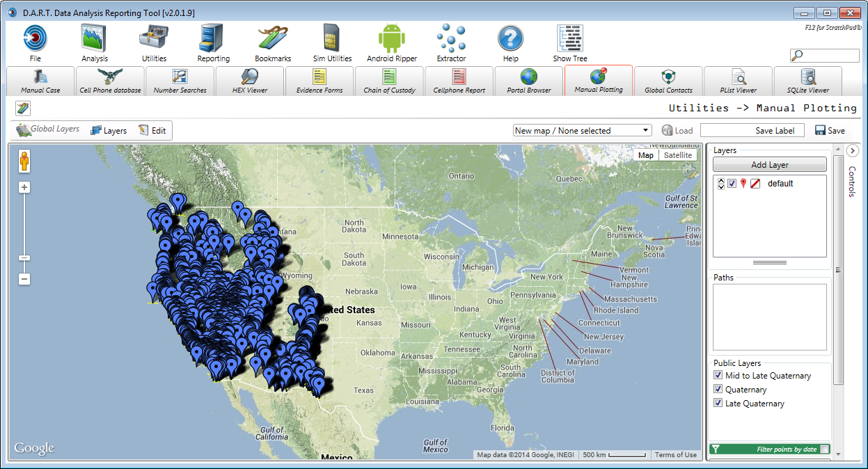Click the Layers list resize grip
Viewport: 868px width, 469px height.
point(769,263)
